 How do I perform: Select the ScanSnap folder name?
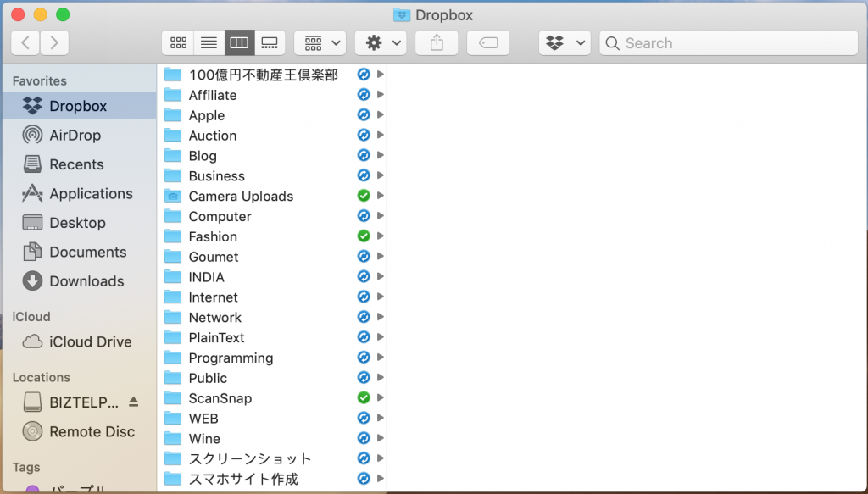(220, 398)
